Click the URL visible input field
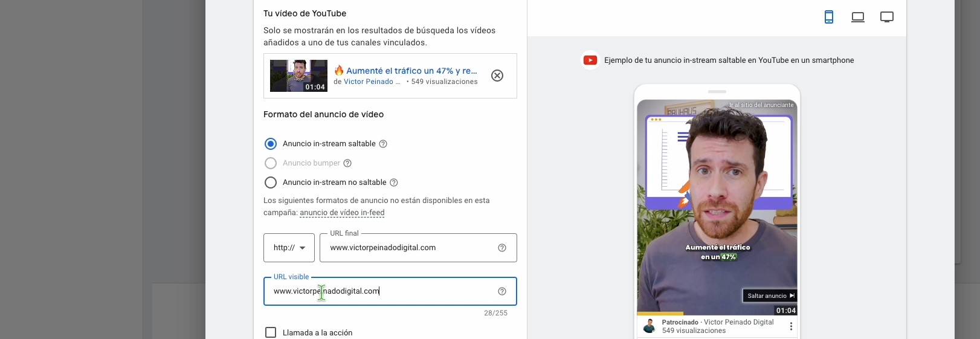 pyautogui.click(x=390, y=291)
